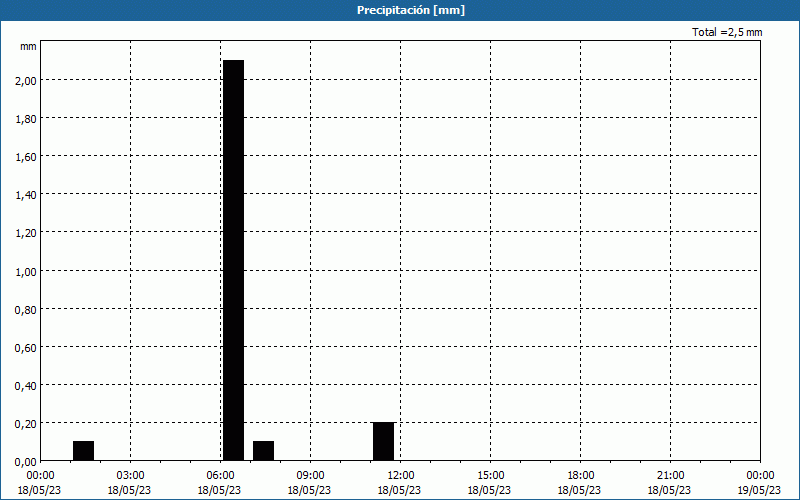Click the 0,20 y-axis label
Screen dimensions: 800x500
point(26,423)
